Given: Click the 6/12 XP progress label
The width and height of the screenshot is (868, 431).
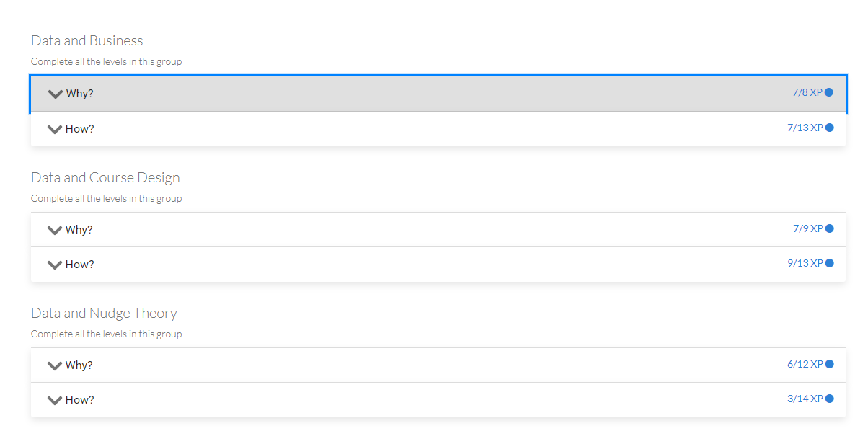Looking at the screenshot, I should coord(805,364).
